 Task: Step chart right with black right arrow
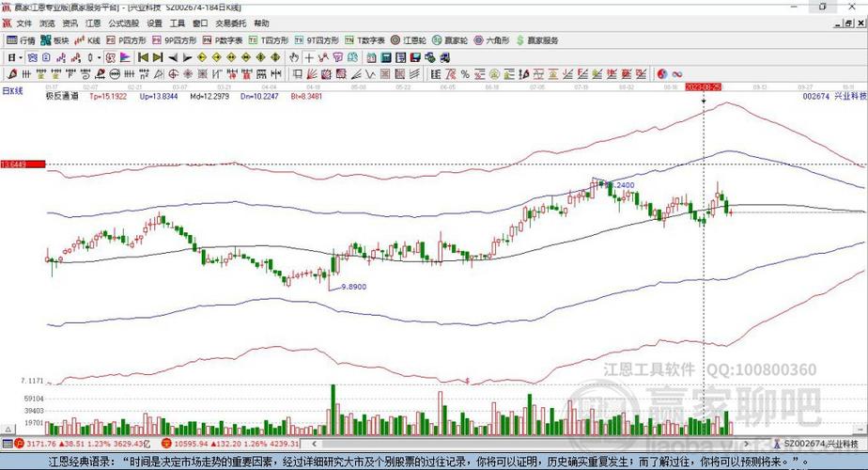click(x=187, y=57)
